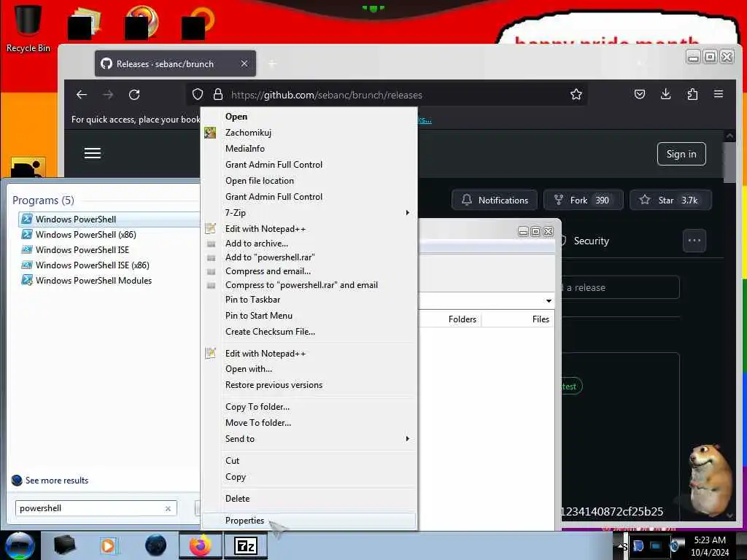Click the Sign in button on GitHub
Screen dimensions: 747x560
(681, 154)
